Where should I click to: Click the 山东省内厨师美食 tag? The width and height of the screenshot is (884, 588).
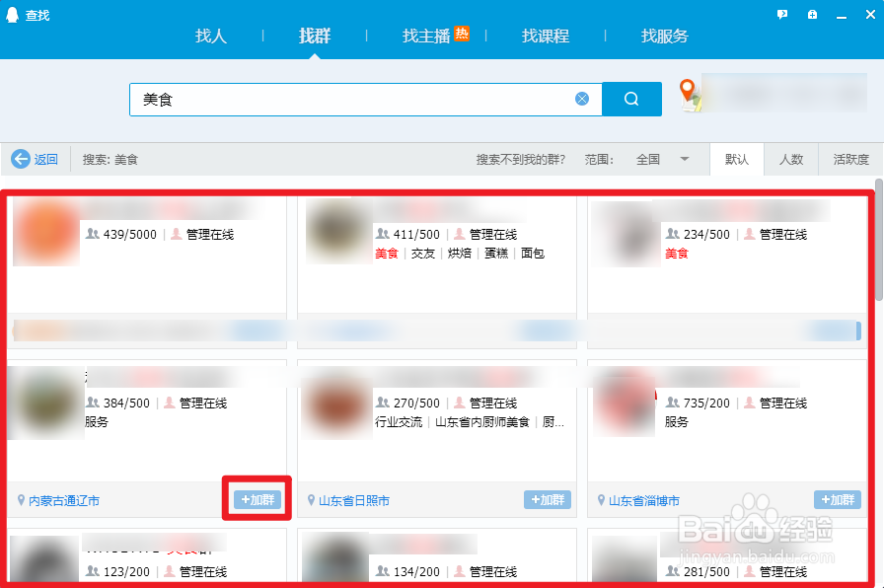click(x=482, y=421)
